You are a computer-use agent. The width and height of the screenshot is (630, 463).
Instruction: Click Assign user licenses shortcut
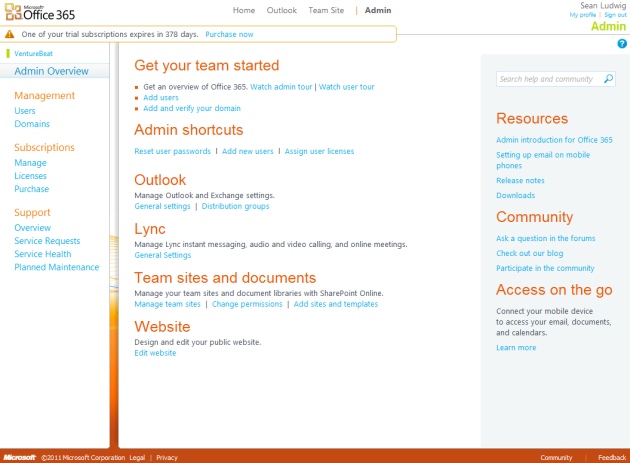[x=319, y=151]
